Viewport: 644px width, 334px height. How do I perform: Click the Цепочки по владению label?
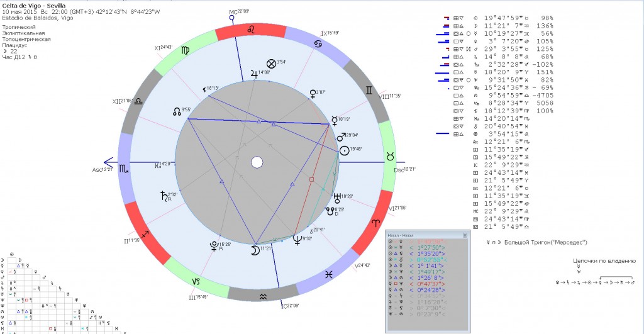tap(604, 260)
